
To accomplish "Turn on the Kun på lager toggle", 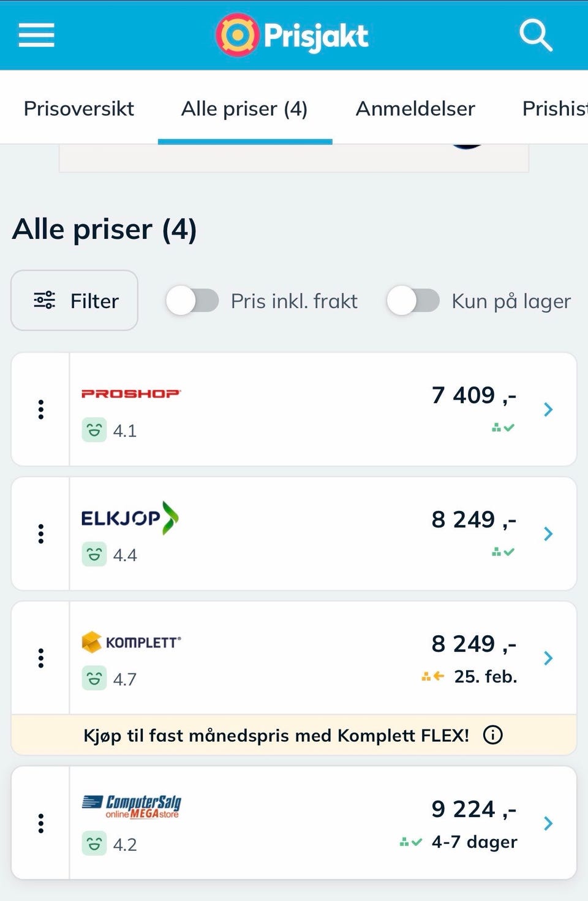I will (x=413, y=301).
